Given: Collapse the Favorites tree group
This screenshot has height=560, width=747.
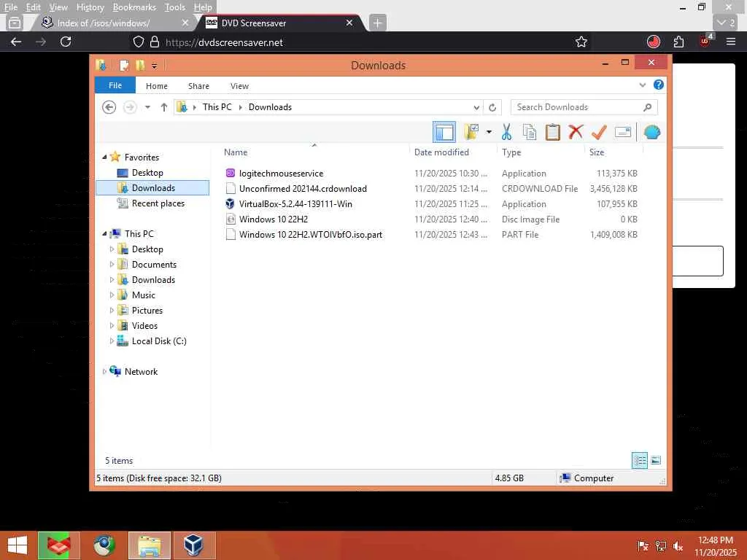Looking at the screenshot, I should (x=104, y=157).
